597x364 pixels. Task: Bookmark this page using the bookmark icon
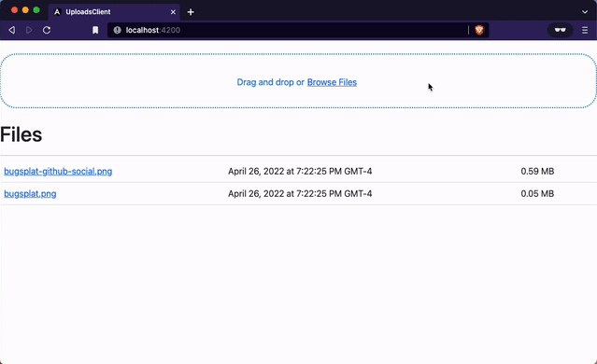(95, 30)
